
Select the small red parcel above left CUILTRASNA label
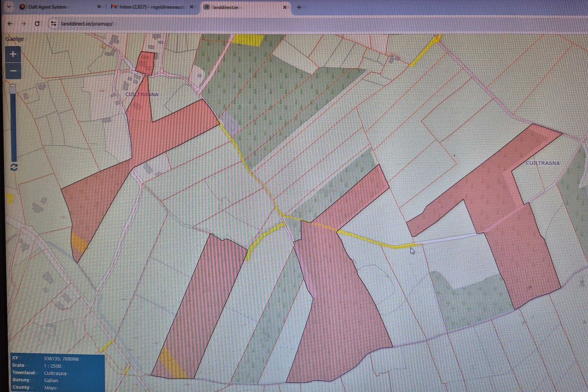point(145,63)
